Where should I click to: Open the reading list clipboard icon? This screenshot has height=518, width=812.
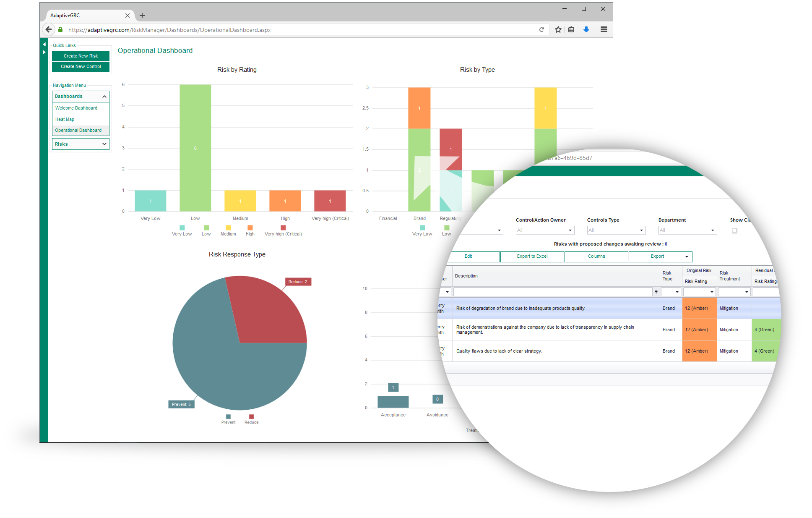571,29
